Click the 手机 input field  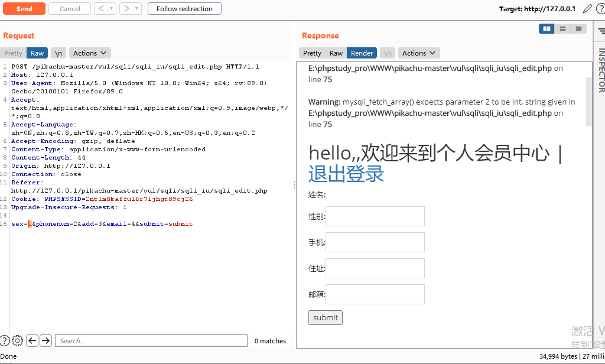pos(375,242)
